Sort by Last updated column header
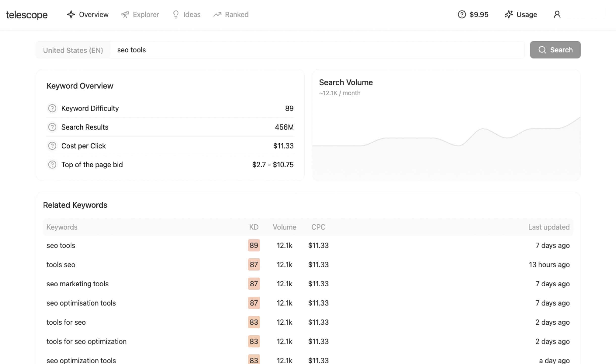This screenshot has width=616, height=364. pyautogui.click(x=549, y=227)
